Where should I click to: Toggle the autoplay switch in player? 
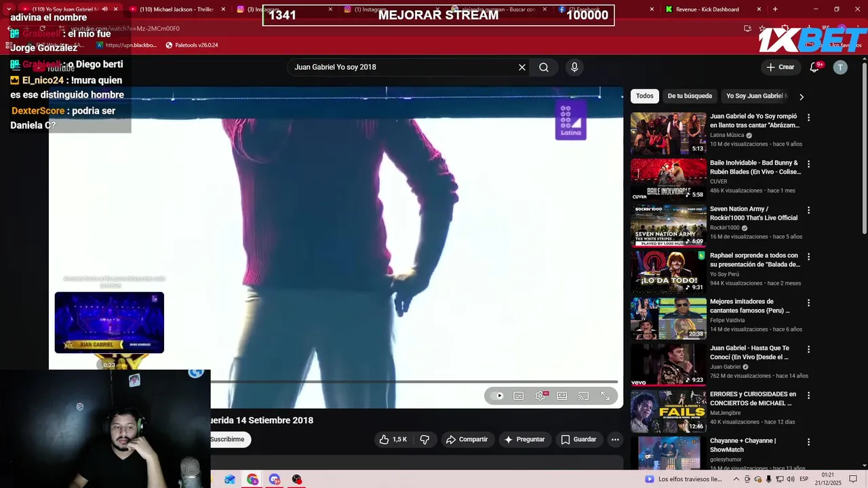[498, 396]
